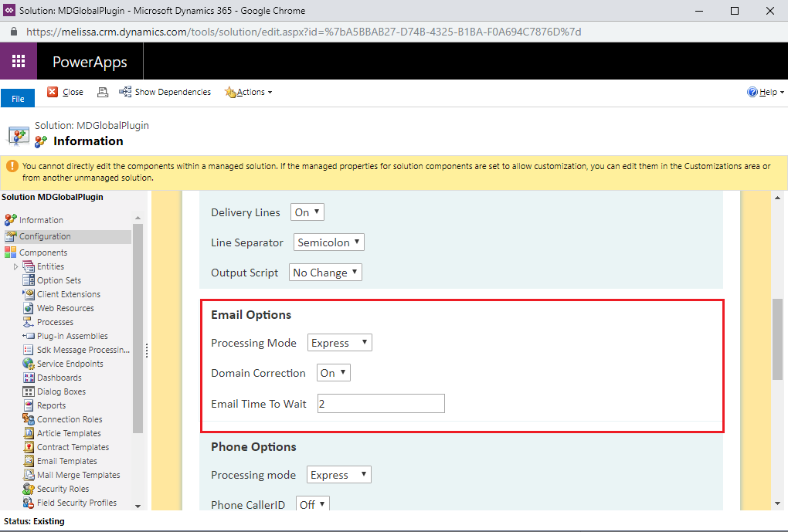The height and width of the screenshot is (532, 788).
Task: Open the Phone CallerID dropdown
Action: tap(313, 503)
